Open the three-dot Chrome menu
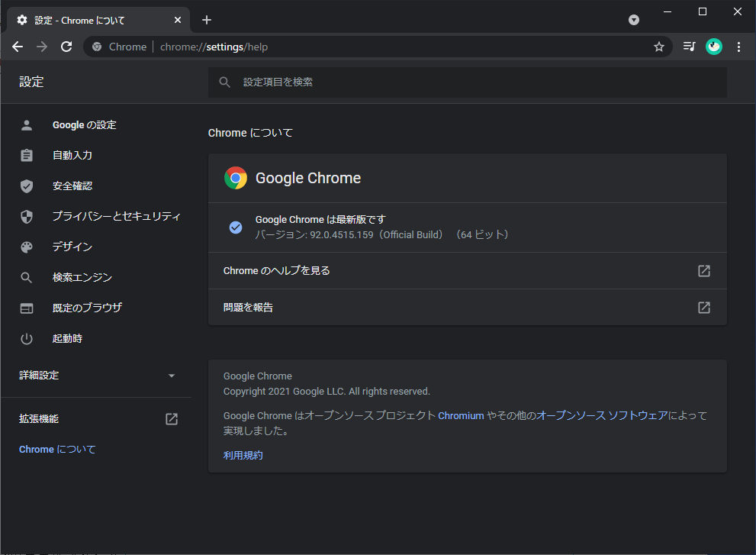The image size is (756, 555). coord(738,47)
